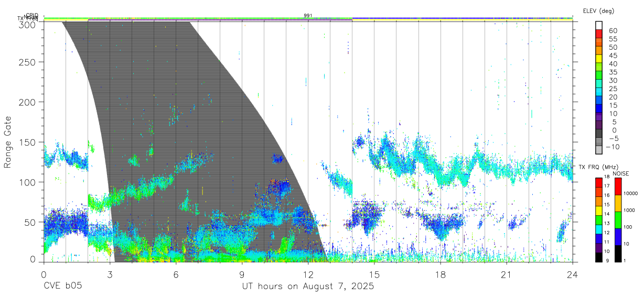Image resolution: width=644 pixels, height=297 pixels.
Task: Click the 'Range Gate' y-axis label
Action: (8, 142)
